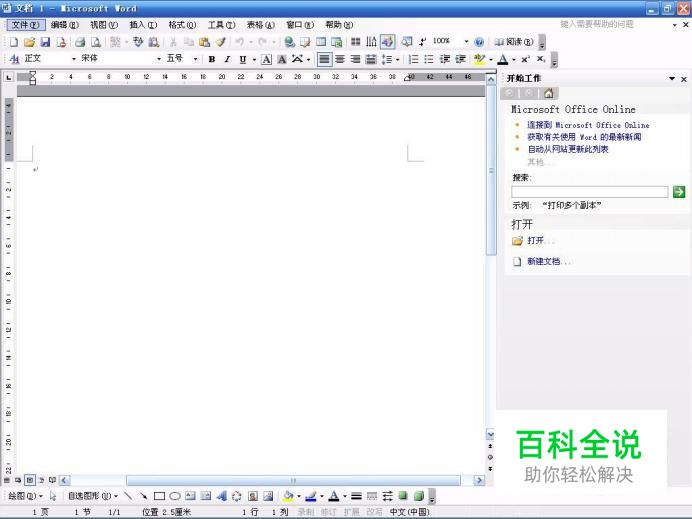692x519 pixels.
Task: Insert WordArt from the drawing toolbar
Action: 221,496
